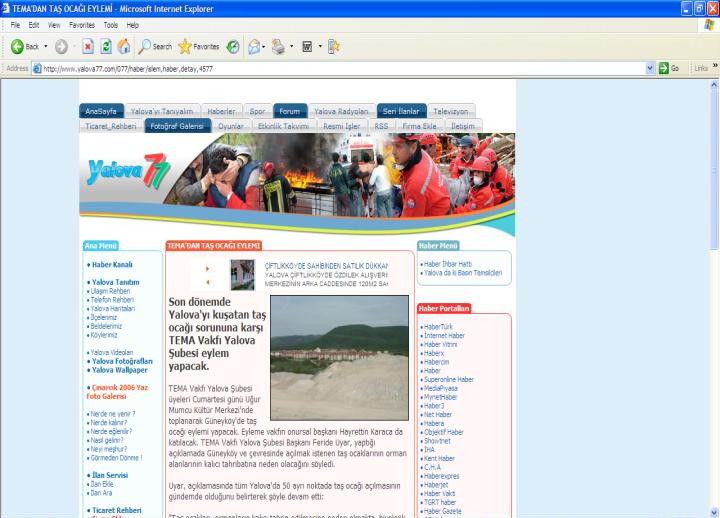The width and height of the screenshot is (720, 518).
Task: Open the Edit button dropdown arrow
Action: coord(320,46)
